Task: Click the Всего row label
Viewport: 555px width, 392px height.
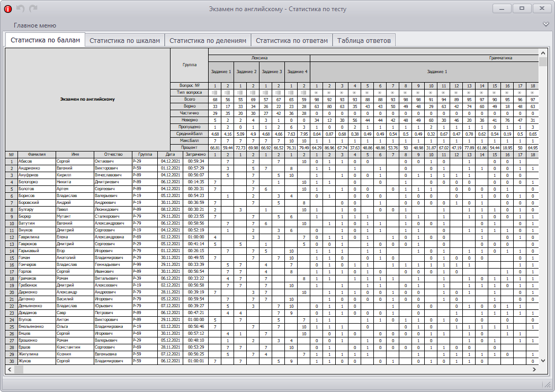Action: [x=190, y=99]
